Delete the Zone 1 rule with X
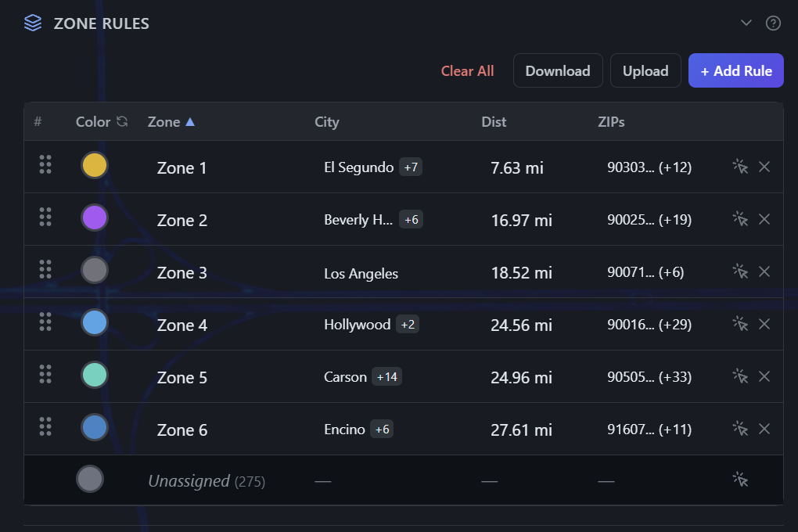 764,167
